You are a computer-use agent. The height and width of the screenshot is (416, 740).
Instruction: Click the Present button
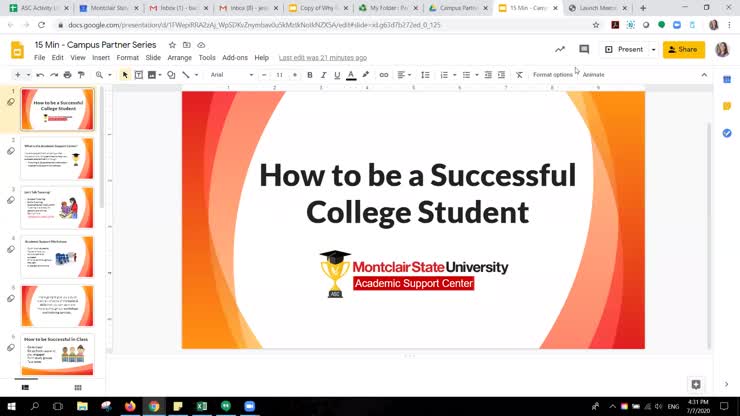[x=624, y=50]
